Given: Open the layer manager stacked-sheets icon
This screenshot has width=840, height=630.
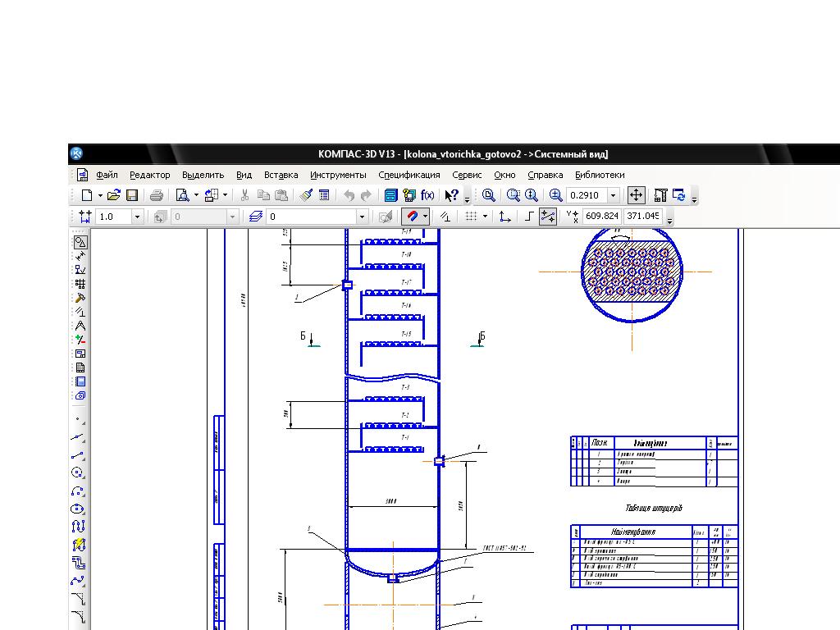Looking at the screenshot, I should point(256,217).
